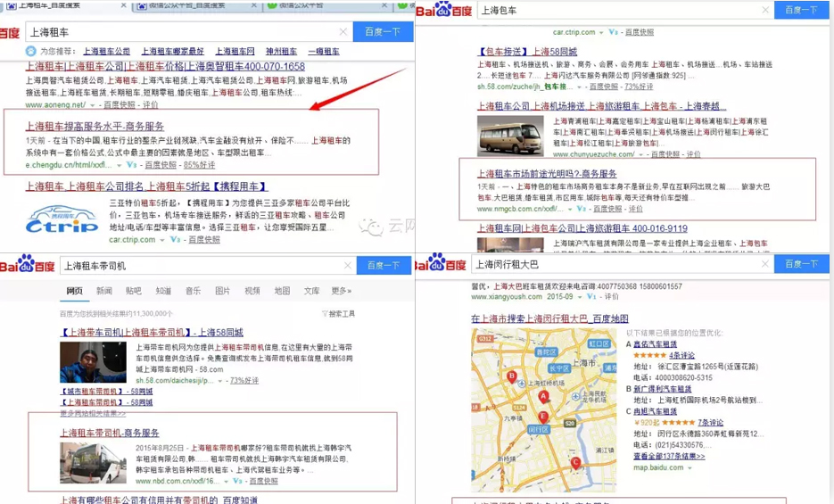The width and height of the screenshot is (834, 504).
Task: Click 百度一下 button for 上海包车 search
Action: 801,10
